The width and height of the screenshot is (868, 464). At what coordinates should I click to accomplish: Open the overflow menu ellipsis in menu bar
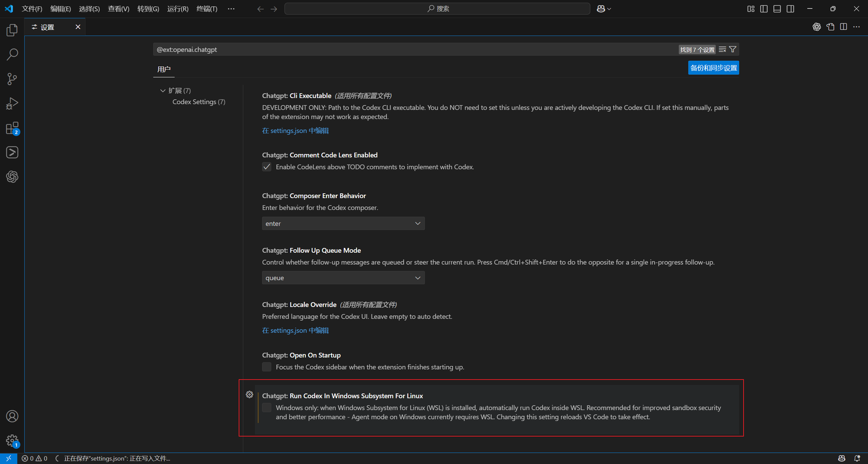pyautogui.click(x=231, y=9)
